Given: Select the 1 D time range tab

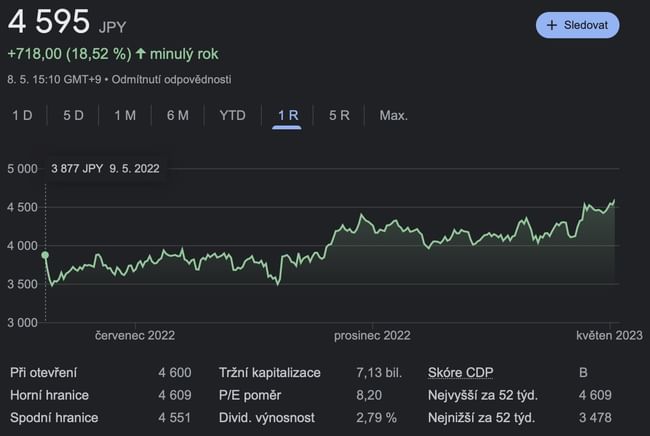Looking at the screenshot, I should pos(22,115).
